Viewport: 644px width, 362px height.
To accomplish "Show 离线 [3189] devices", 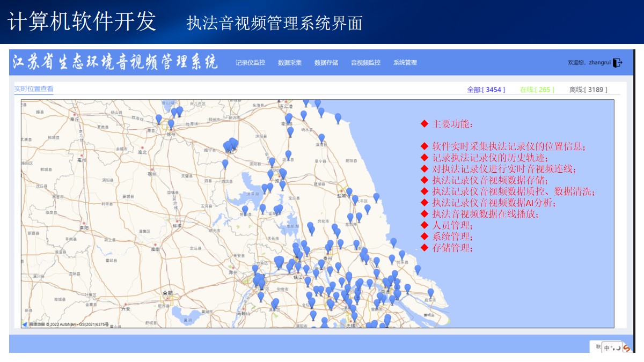I will [588, 90].
